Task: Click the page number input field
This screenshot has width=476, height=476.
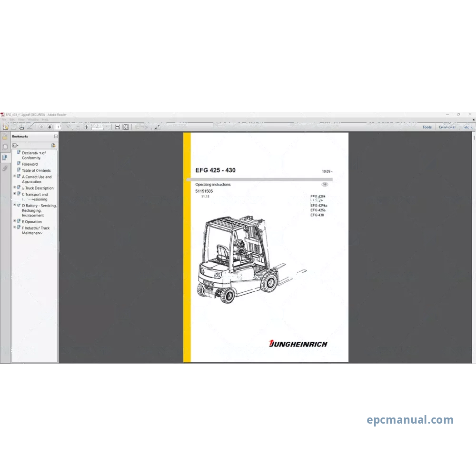Action: [59, 127]
